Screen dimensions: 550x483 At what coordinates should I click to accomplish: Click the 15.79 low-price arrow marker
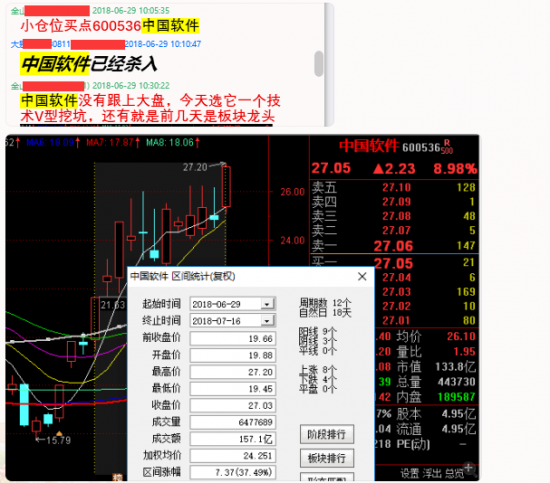pyautogui.click(x=53, y=440)
